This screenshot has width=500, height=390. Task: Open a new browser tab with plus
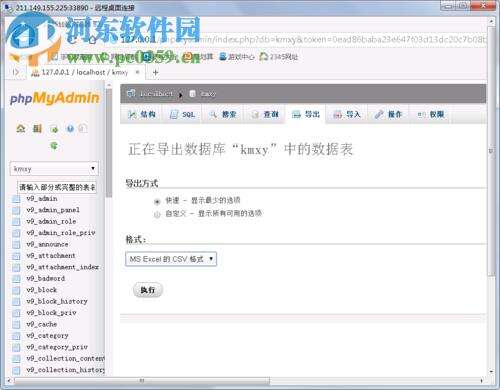click(155, 72)
